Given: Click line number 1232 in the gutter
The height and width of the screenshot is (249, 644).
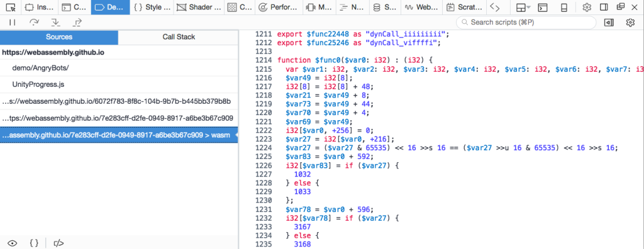Looking at the screenshot, I should pyautogui.click(x=264, y=219).
